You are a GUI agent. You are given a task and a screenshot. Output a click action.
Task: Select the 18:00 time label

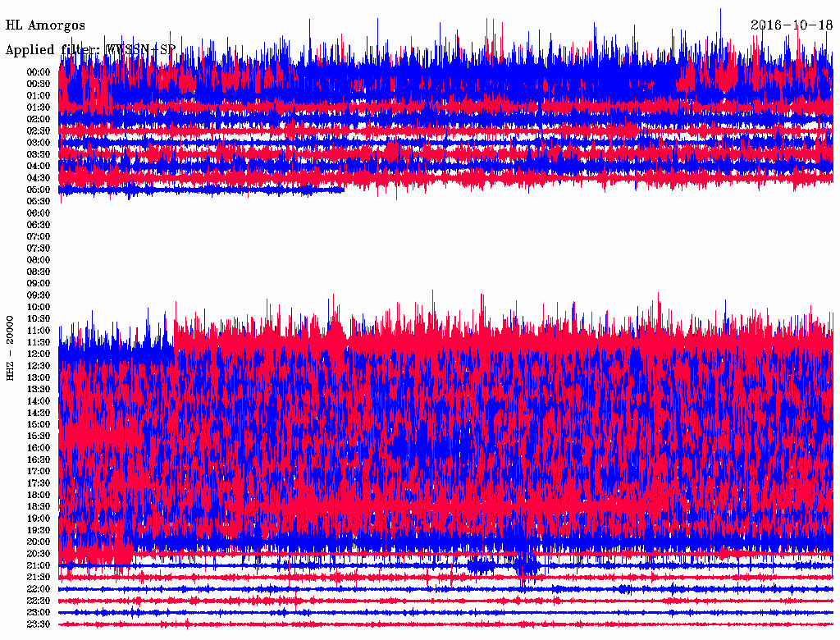click(39, 495)
